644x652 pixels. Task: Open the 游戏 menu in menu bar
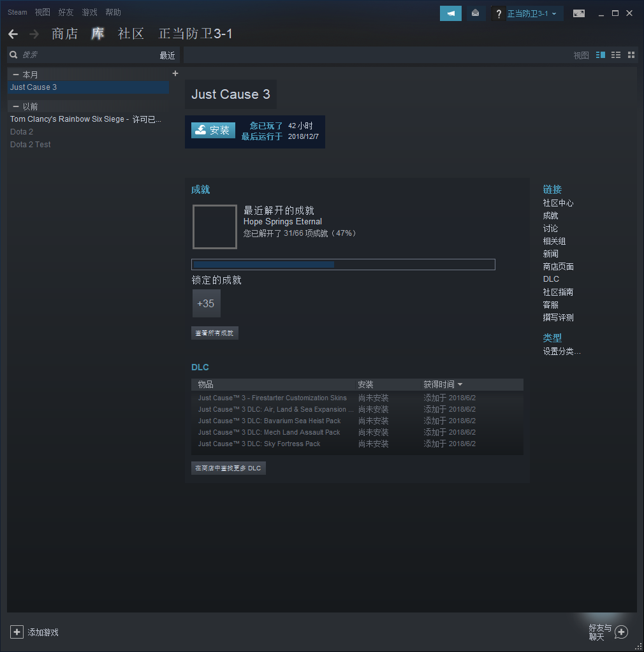click(89, 12)
